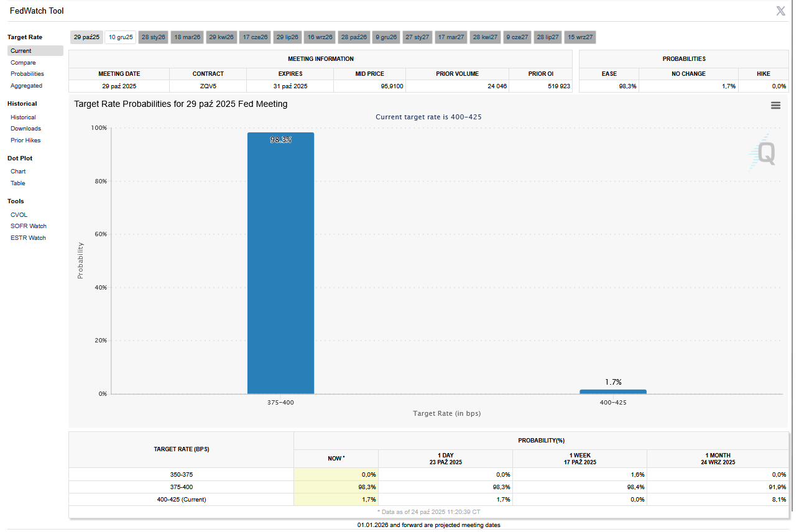Click the QuikStrike Q logo watermark

763,152
